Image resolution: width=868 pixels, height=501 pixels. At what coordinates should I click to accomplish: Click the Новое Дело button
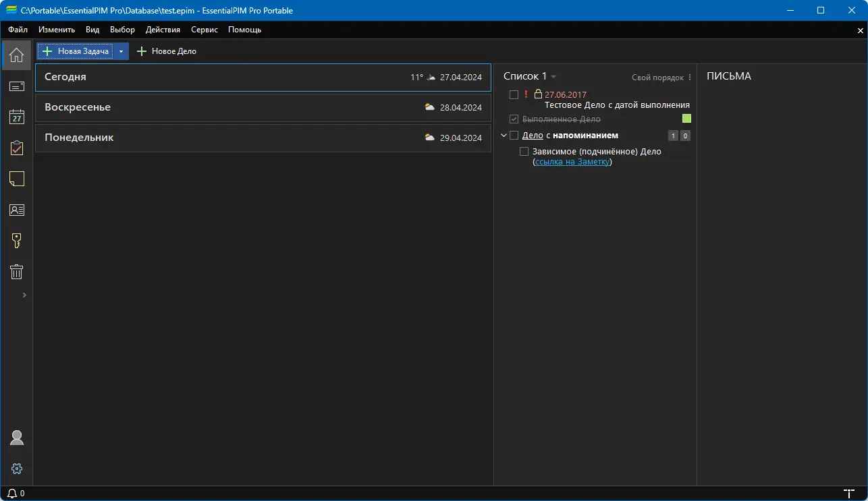167,51
